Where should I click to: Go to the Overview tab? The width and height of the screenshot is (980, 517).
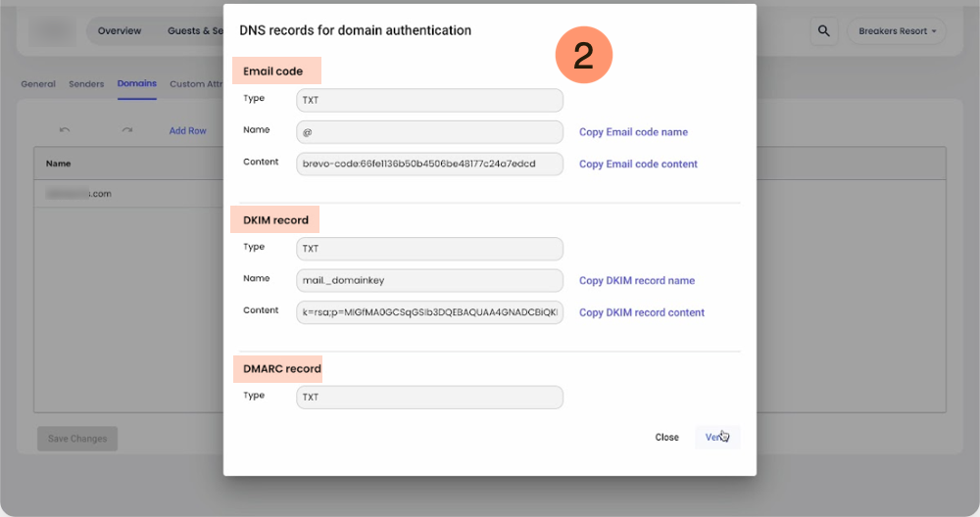pos(120,31)
